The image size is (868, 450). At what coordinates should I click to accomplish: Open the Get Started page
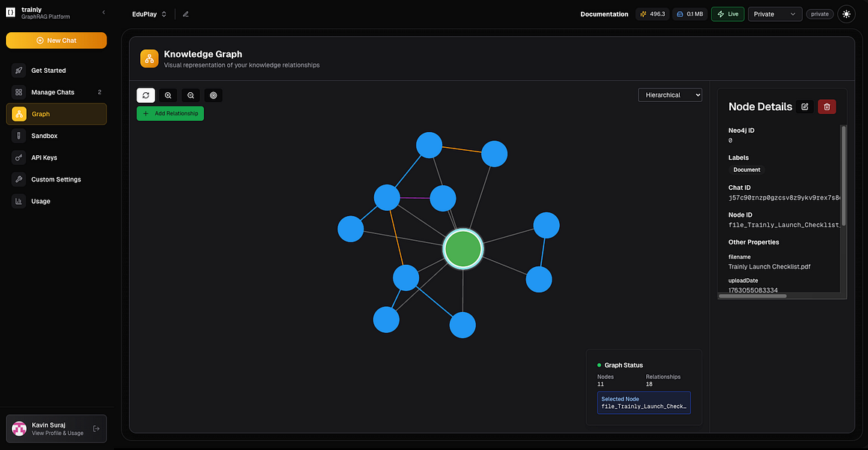pos(56,70)
